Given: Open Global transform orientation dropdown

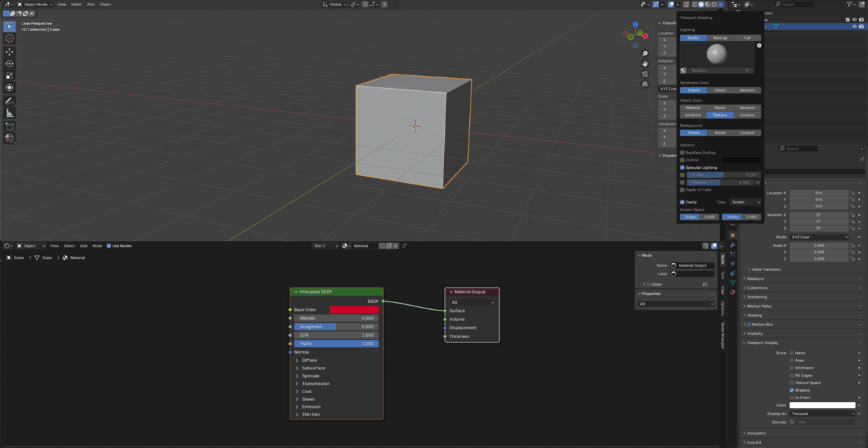Looking at the screenshot, I should pos(334,4).
